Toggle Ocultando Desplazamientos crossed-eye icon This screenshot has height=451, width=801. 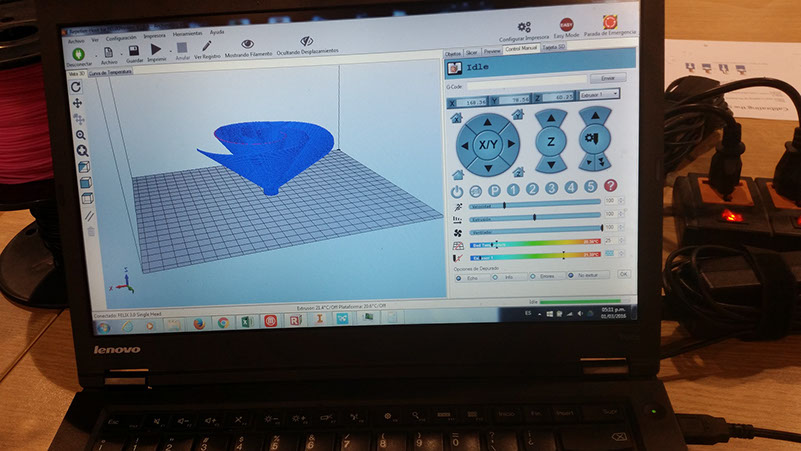click(307, 41)
